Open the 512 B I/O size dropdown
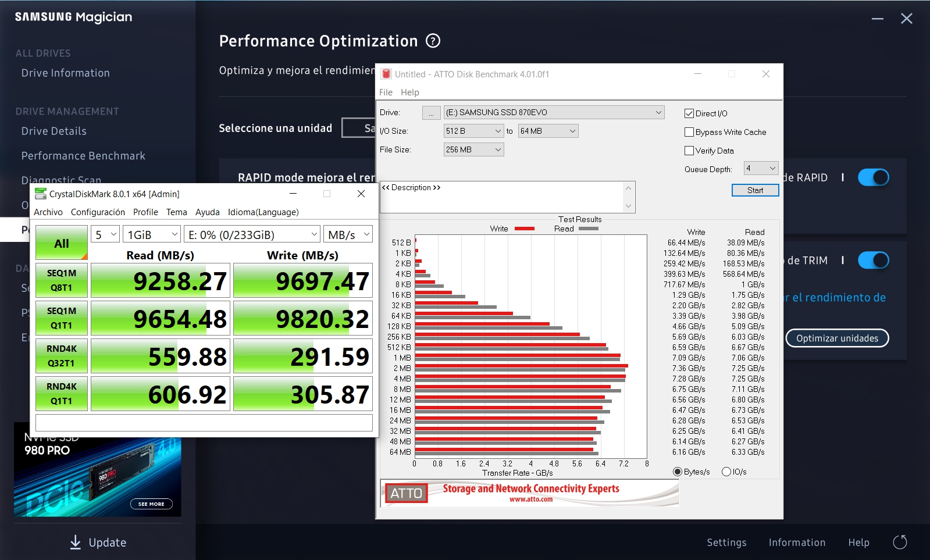The image size is (930, 560). pos(473,131)
